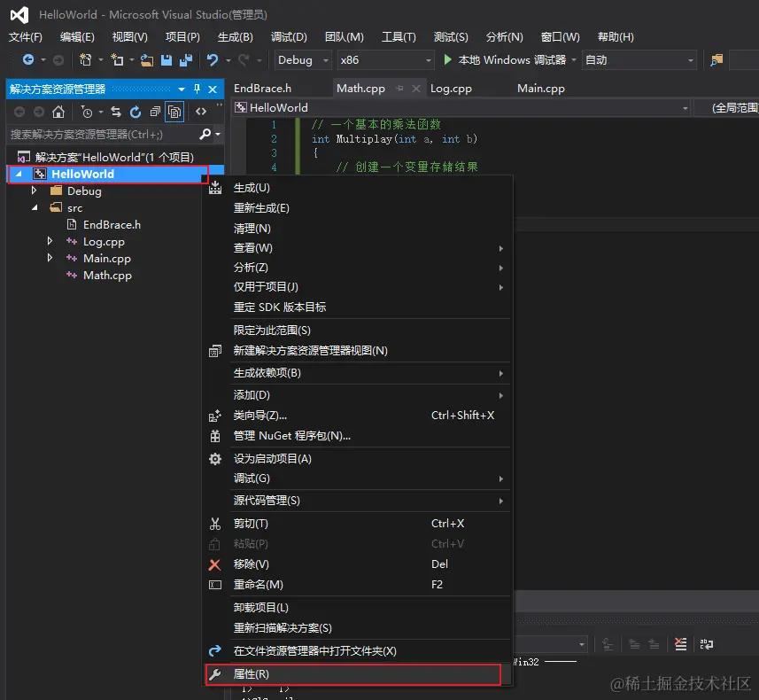Screen dimensions: 759x700
Task: Click the pending changes filter clock icon
Action: (87, 112)
